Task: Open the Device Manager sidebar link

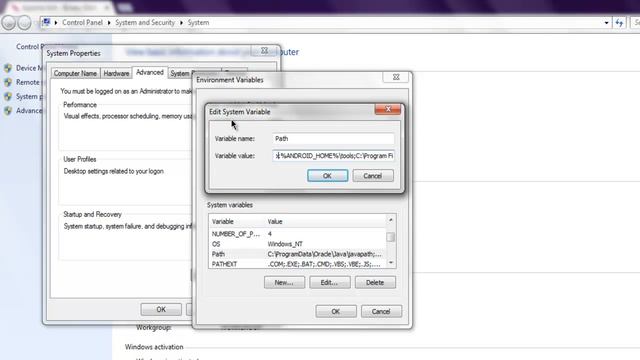Action: tap(29, 68)
